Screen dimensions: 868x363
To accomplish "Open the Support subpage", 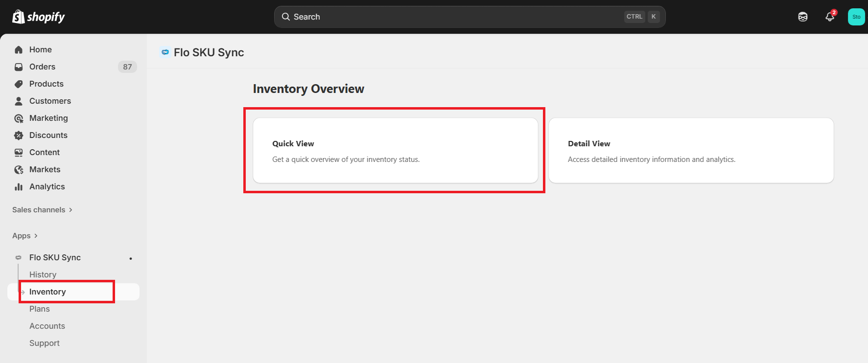I will 45,343.
